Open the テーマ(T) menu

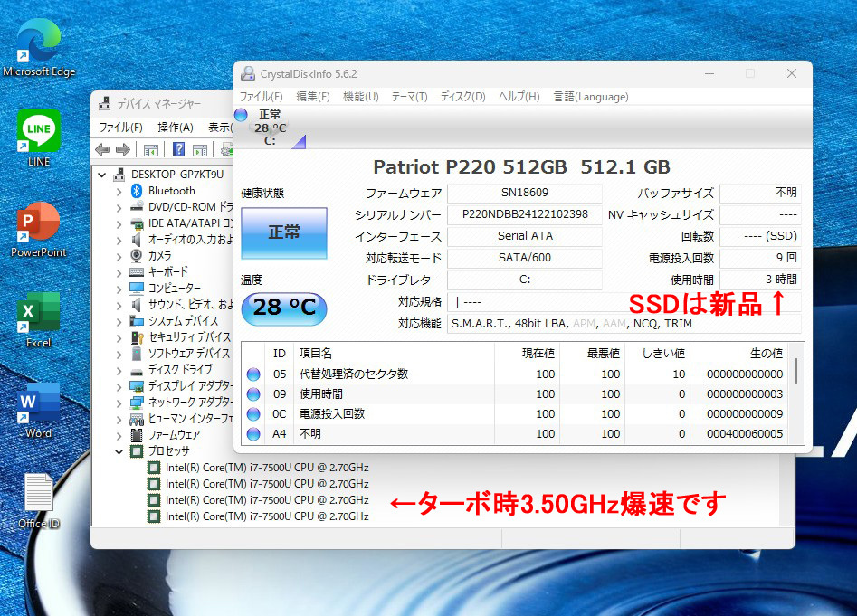click(x=409, y=97)
